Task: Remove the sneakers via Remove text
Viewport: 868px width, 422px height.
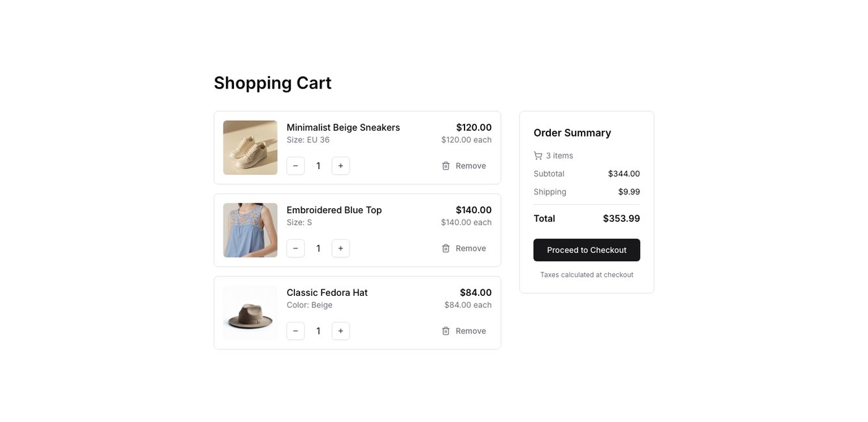Action: pyautogui.click(x=470, y=166)
